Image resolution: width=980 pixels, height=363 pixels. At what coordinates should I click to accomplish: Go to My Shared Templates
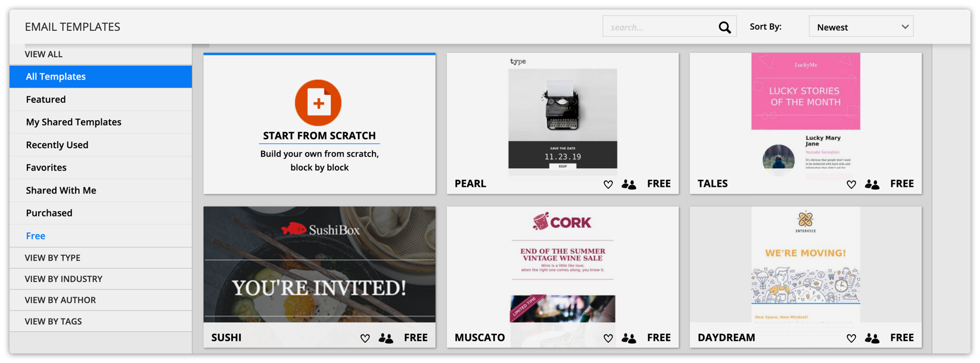coord(101,122)
